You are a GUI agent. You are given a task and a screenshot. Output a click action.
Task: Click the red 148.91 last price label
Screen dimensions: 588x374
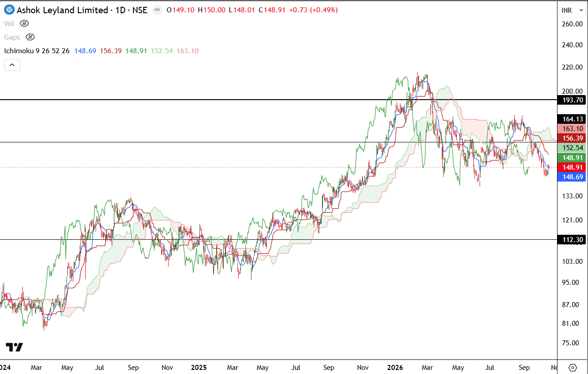573,167
